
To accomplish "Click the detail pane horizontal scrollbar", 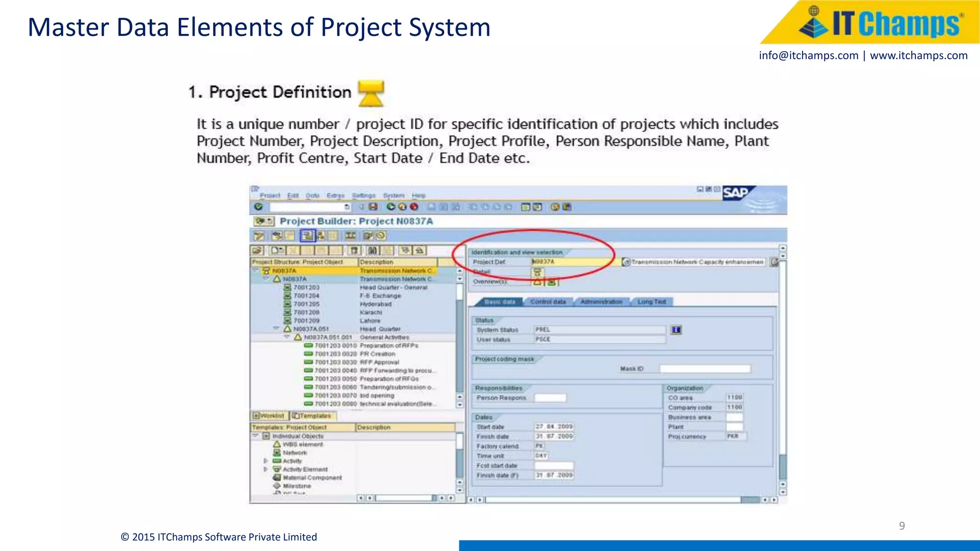I will (x=623, y=500).
